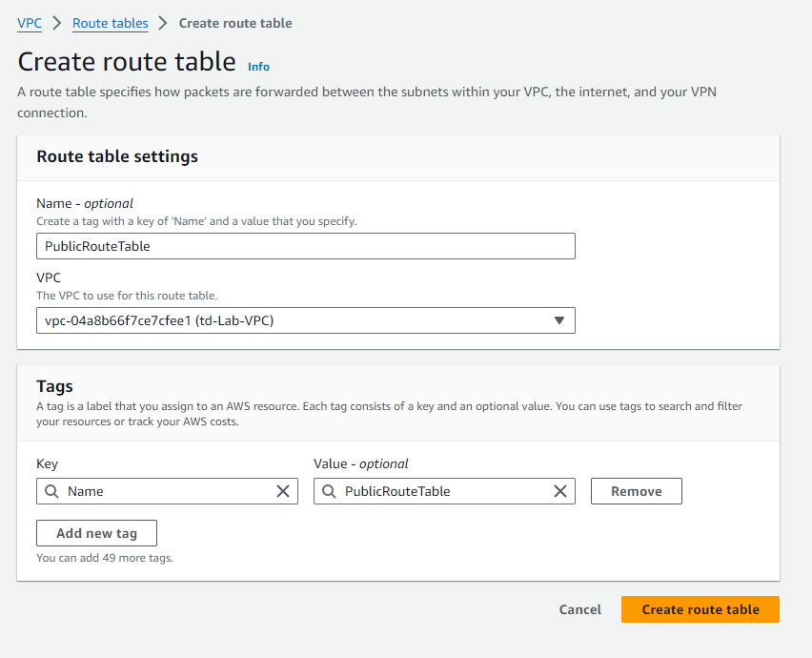Open Info link beside page title

pos(258,67)
